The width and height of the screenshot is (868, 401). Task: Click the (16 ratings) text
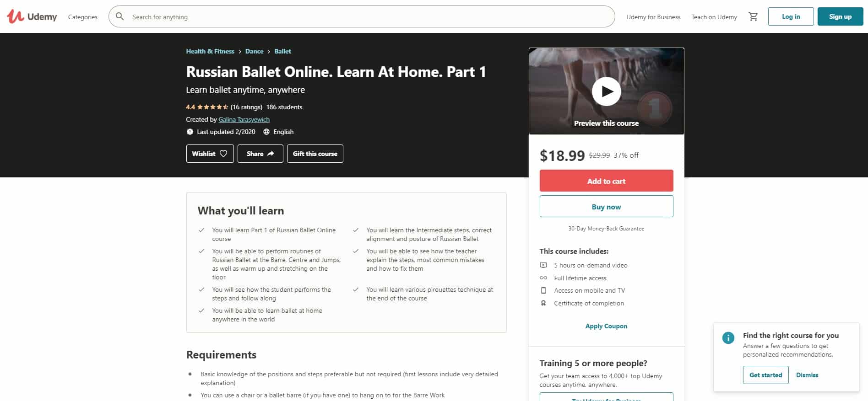tap(246, 107)
